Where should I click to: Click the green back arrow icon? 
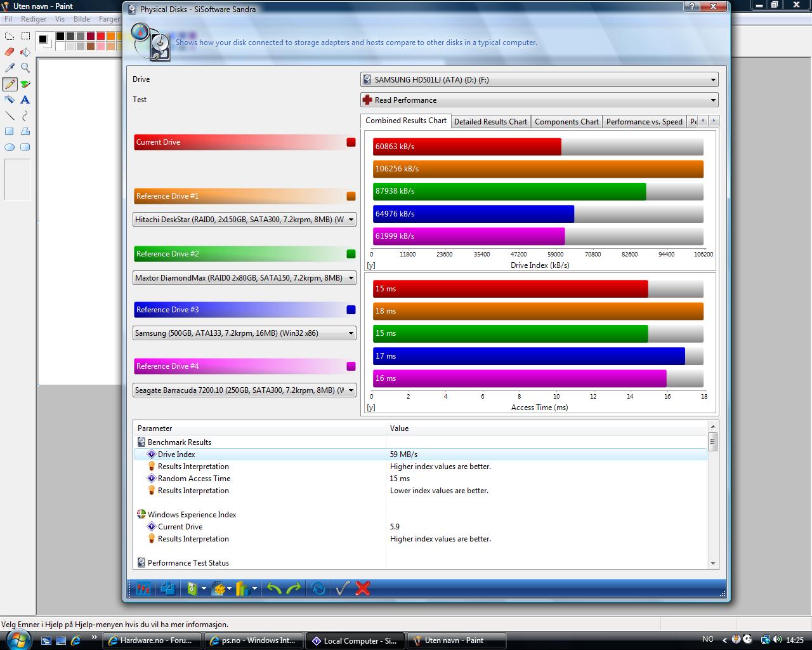[x=273, y=588]
